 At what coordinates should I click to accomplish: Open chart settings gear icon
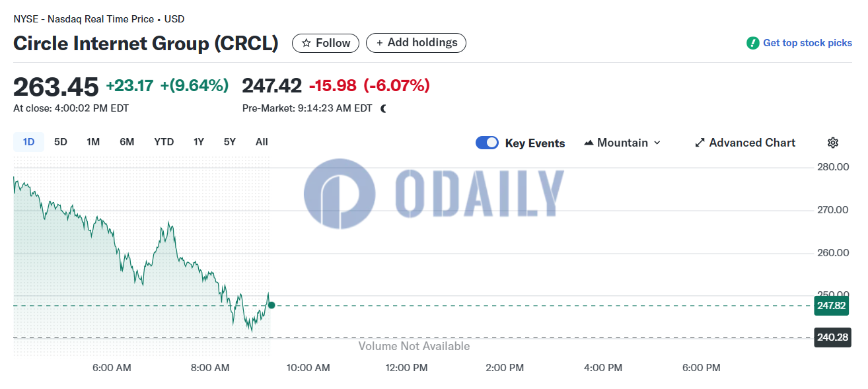(833, 143)
